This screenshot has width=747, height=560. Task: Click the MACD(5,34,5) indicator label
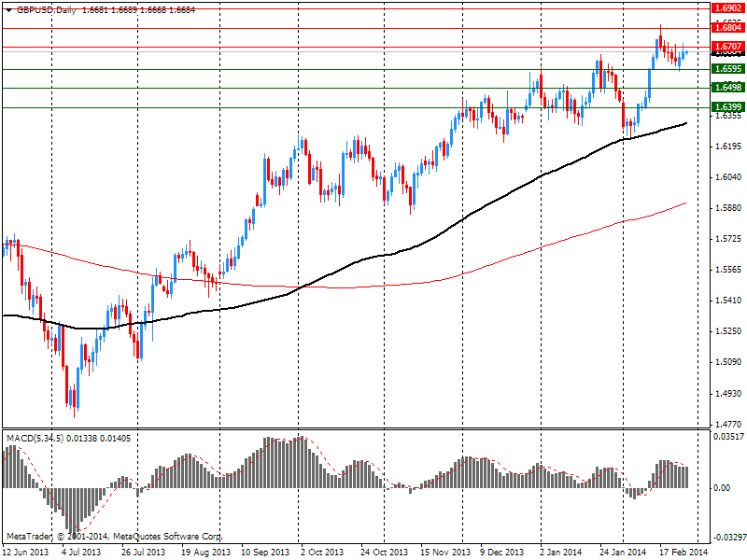pos(35,438)
